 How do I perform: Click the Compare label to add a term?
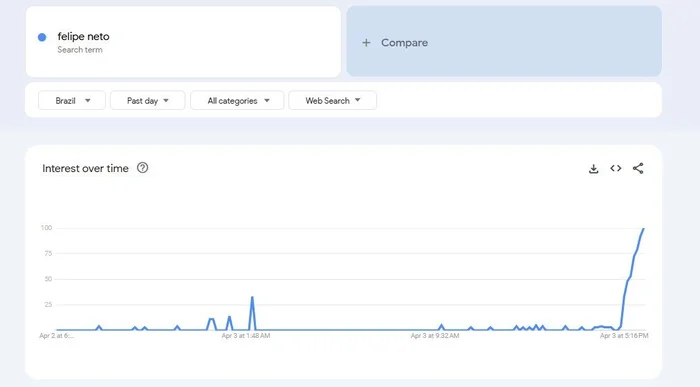(x=404, y=43)
